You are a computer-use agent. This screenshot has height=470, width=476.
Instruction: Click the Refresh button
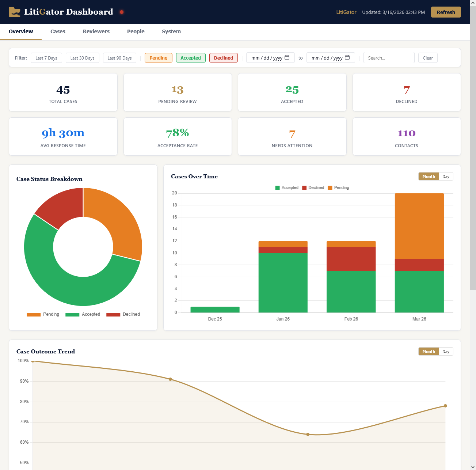pos(446,12)
